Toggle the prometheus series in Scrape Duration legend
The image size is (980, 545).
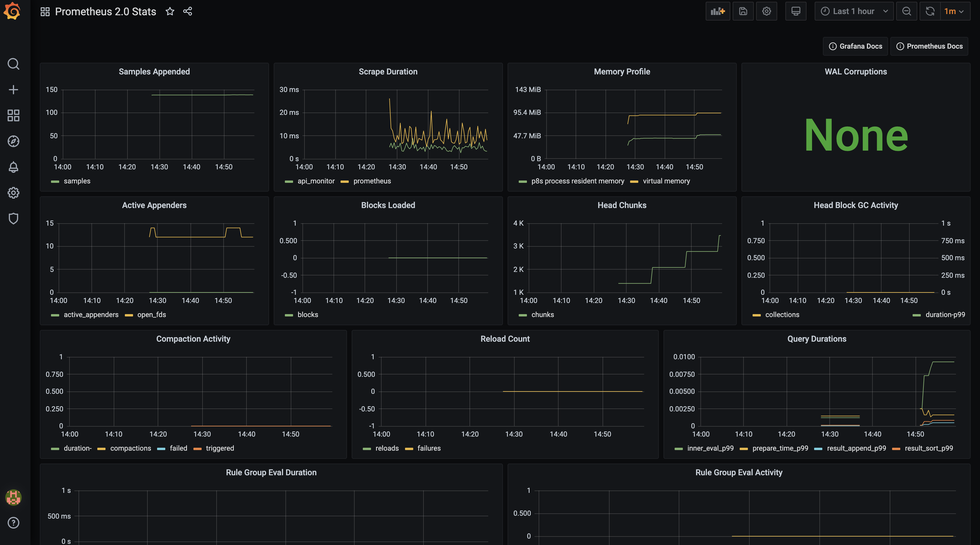pyautogui.click(x=372, y=181)
